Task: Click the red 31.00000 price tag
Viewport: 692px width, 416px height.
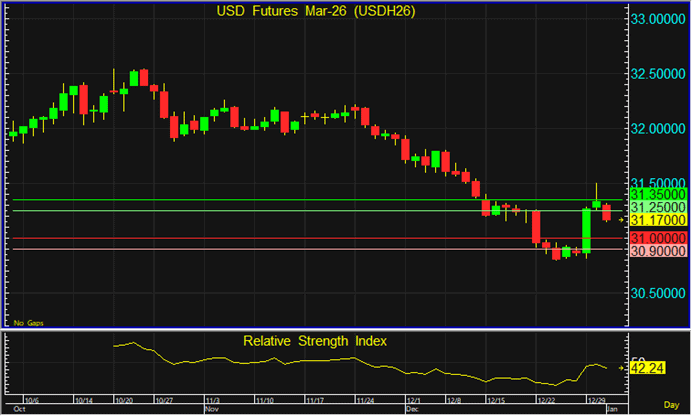Action: tap(656, 239)
